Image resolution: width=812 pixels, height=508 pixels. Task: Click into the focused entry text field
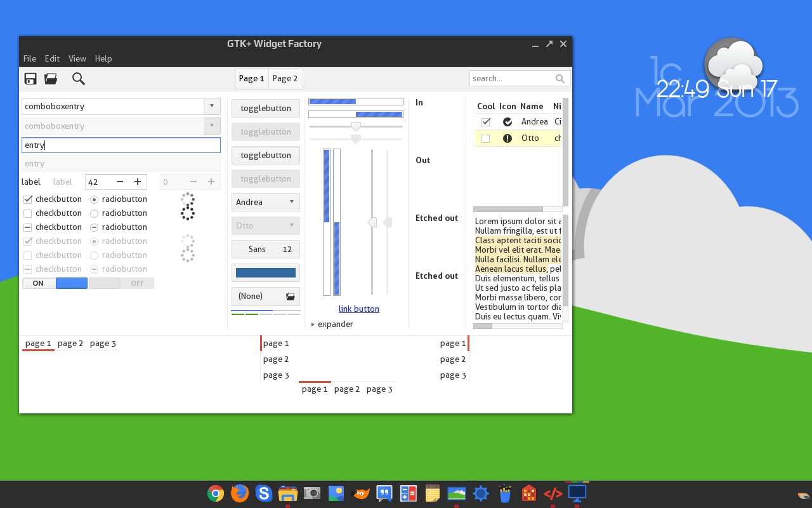point(121,145)
